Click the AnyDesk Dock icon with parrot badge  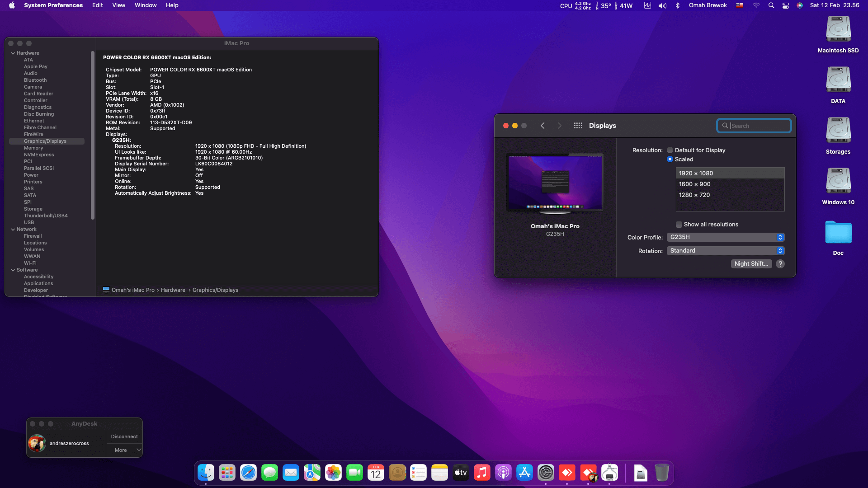pos(588,473)
